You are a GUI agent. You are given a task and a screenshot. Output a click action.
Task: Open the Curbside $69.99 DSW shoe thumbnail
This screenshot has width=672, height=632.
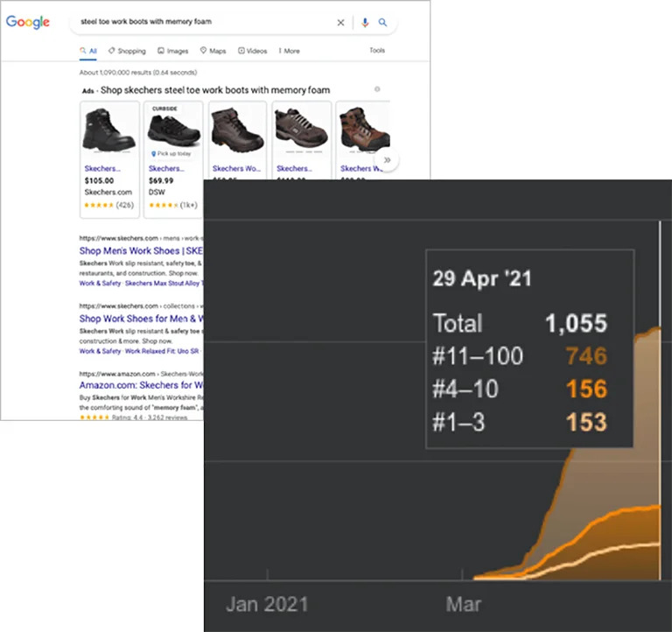[x=173, y=129]
